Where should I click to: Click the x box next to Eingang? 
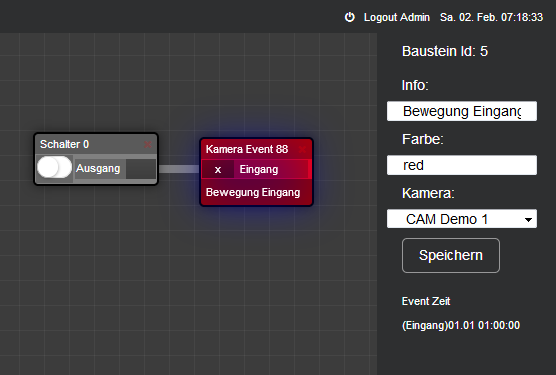(218, 169)
